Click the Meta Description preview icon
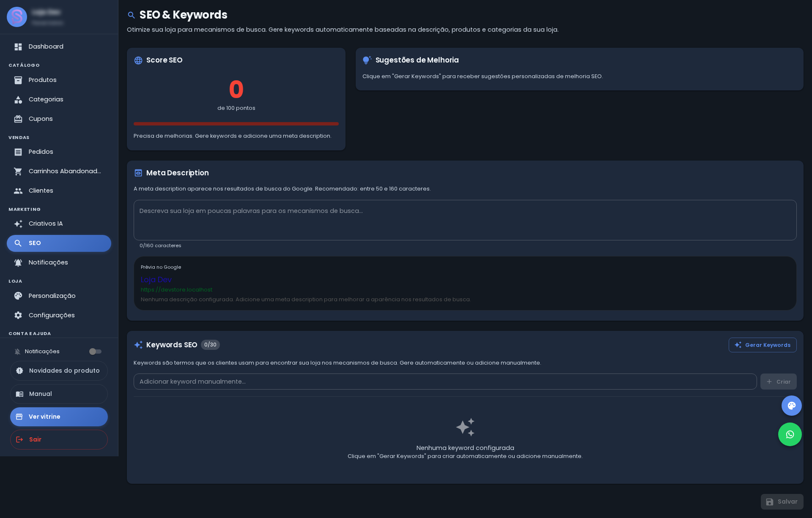This screenshot has height=518, width=812. pyautogui.click(x=138, y=173)
